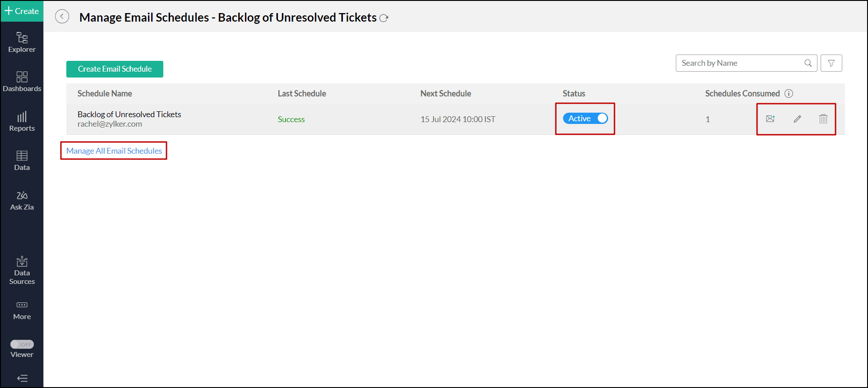Image resolution: width=868 pixels, height=388 pixels.
Task: Open the Dashboards section
Action: tap(22, 81)
